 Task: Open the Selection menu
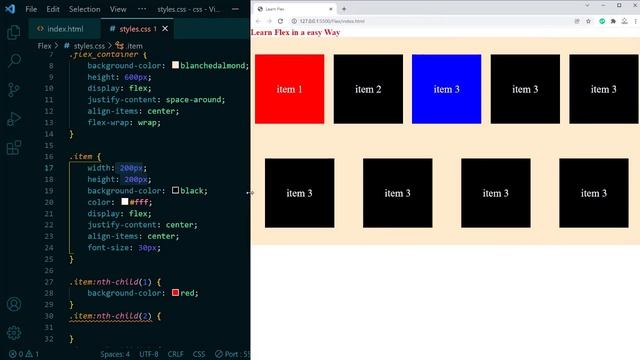(84, 9)
